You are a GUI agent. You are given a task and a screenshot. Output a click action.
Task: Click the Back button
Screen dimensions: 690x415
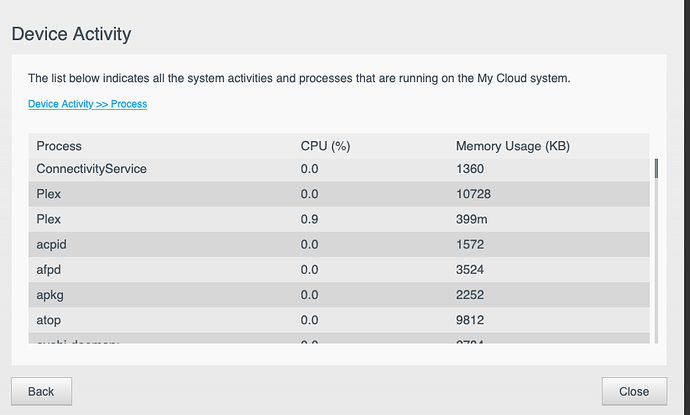point(40,391)
